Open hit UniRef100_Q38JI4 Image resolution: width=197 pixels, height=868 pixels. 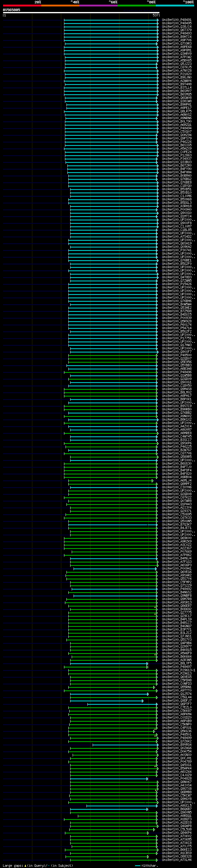pyautogui.click(x=176, y=26)
